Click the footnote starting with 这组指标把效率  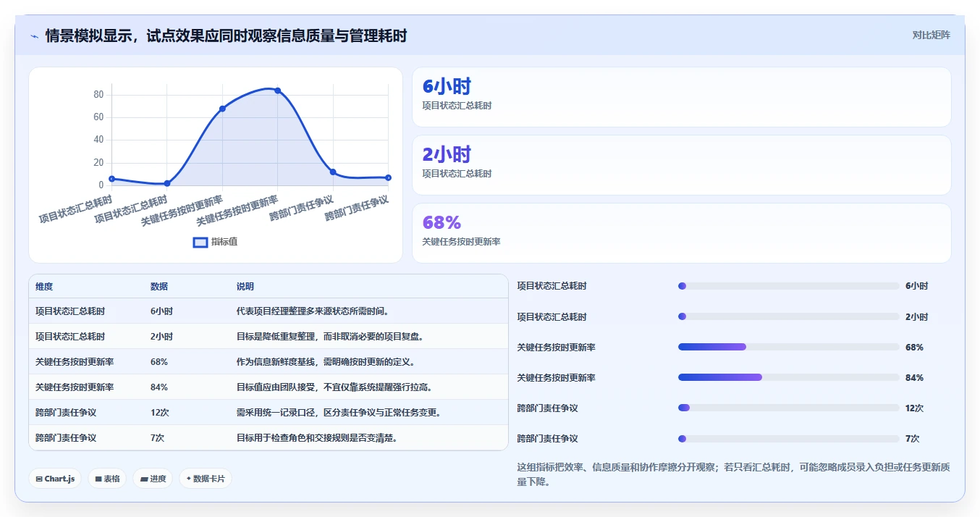(x=733, y=474)
